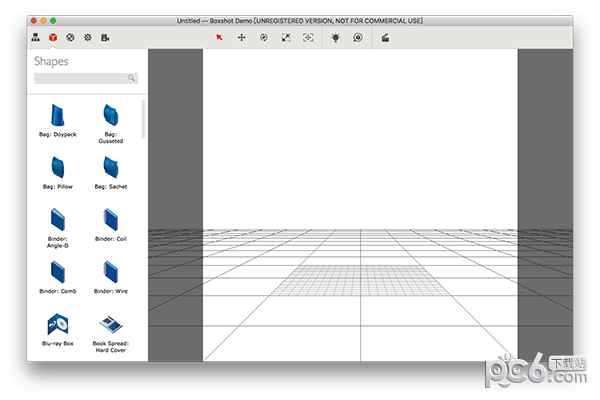Pick the Bag: Sachet shape
600x400 pixels.
111,173
